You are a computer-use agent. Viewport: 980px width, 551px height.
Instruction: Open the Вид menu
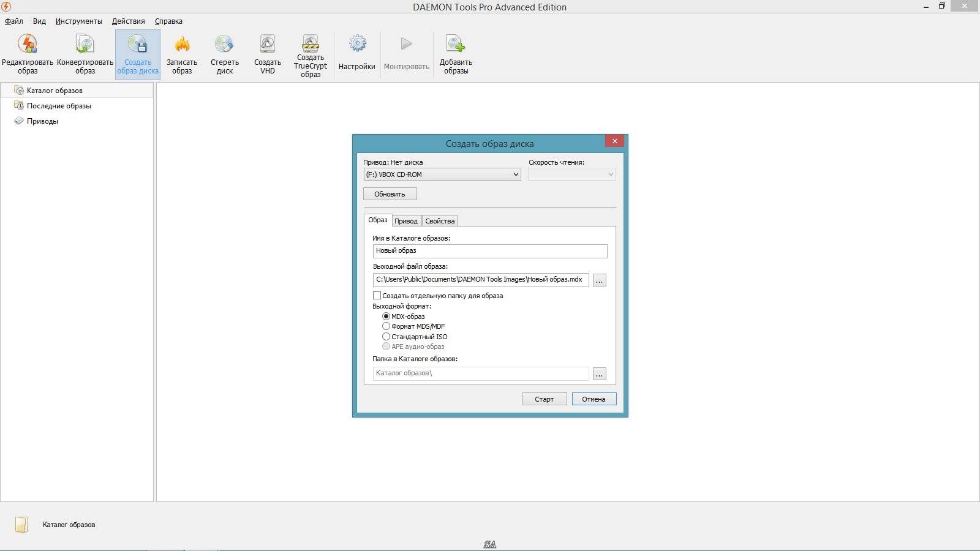pos(39,21)
